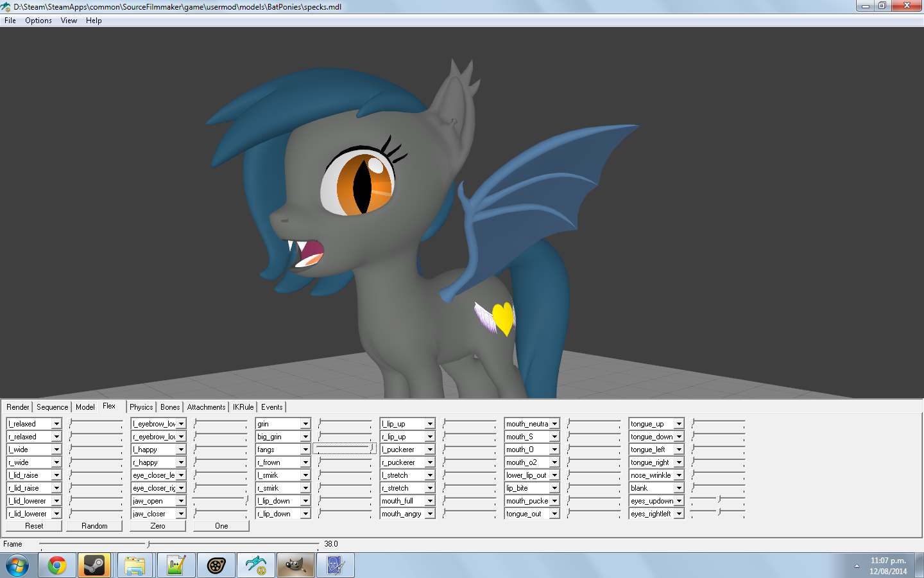924x578 pixels.
Task: Click the Frame timeline slider
Action: pos(179,544)
